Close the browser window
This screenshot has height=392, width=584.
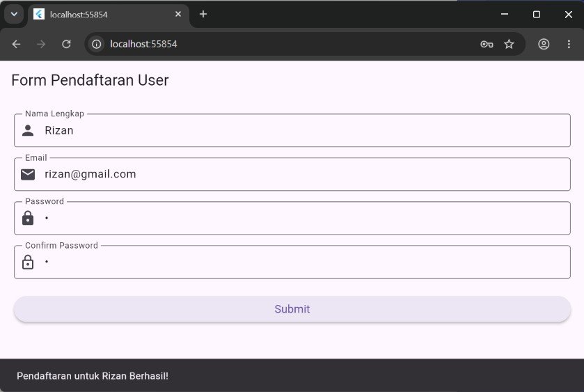(569, 14)
